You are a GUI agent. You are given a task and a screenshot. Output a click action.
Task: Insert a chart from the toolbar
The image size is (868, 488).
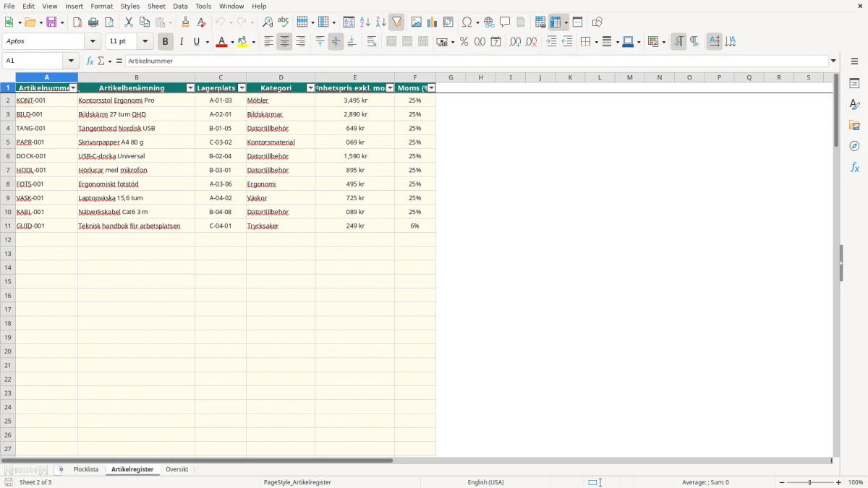[x=432, y=22]
